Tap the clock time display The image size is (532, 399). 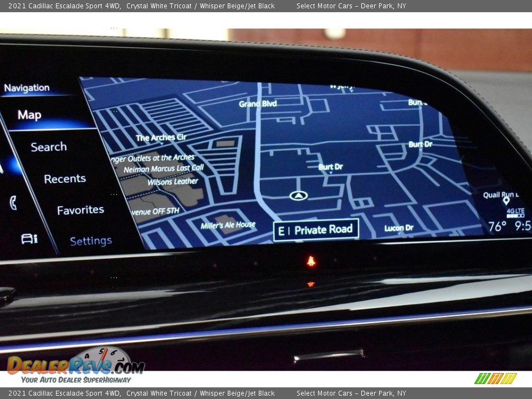coord(523,226)
